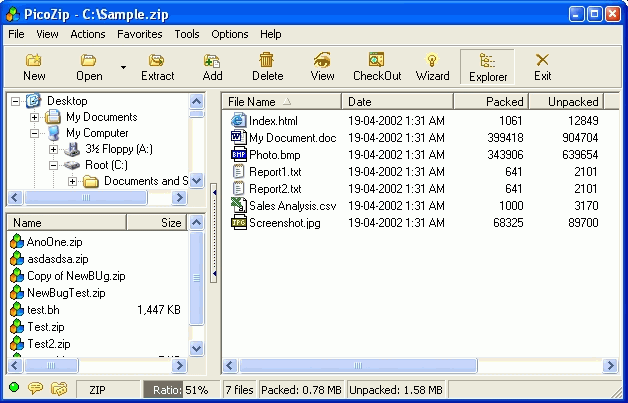The height and width of the screenshot is (403, 628).
Task: Click the Size column header in file pane
Action: [157, 223]
